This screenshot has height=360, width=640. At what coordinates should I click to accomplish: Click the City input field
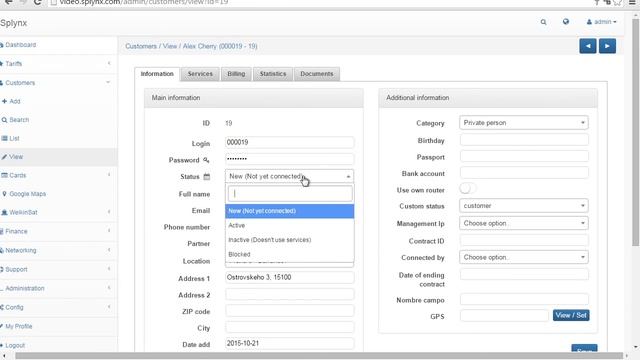[x=289, y=327]
